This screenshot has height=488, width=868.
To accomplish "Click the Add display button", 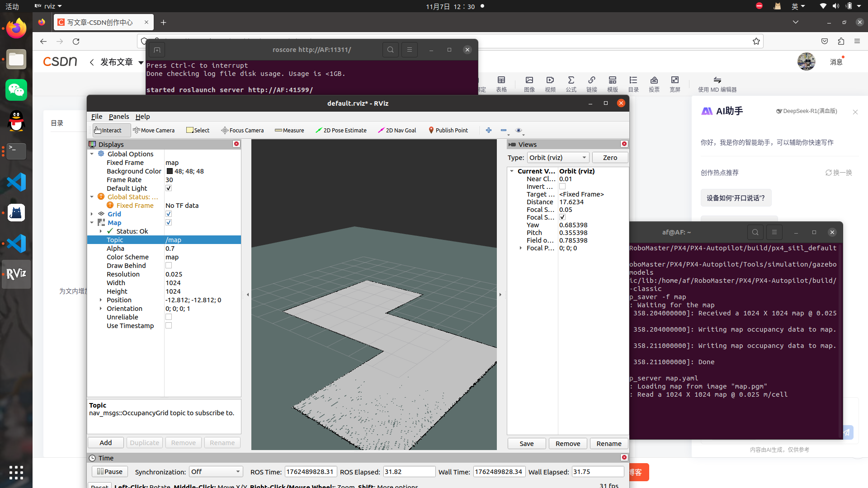I will pos(105,442).
